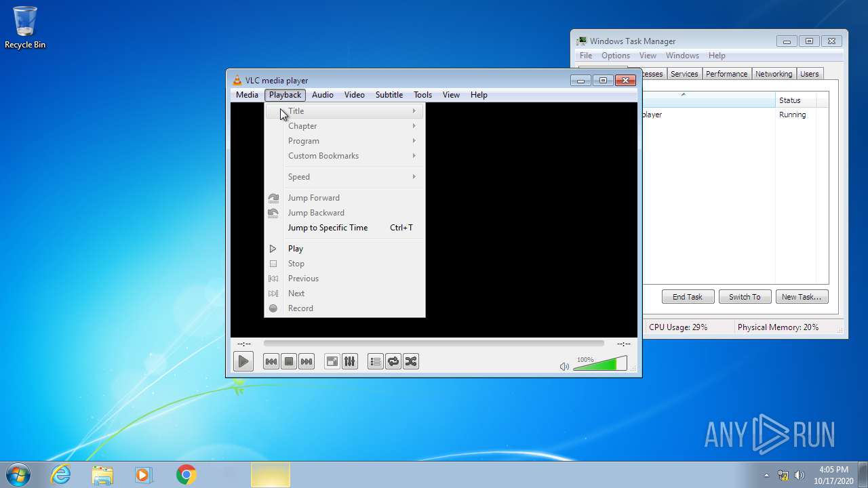Switch to the Performance tab
The height and width of the screenshot is (488, 868).
pos(726,74)
